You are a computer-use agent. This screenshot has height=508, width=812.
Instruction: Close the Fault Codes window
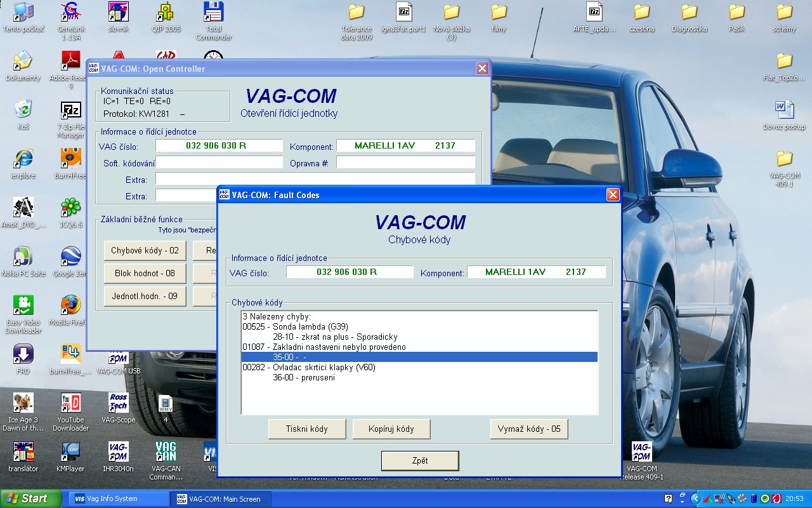point(613,195)
